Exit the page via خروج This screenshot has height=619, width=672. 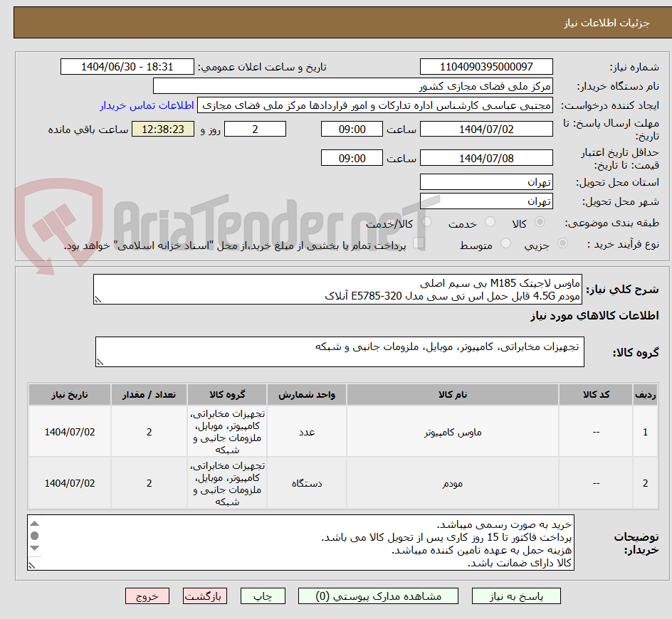point(147,596)
